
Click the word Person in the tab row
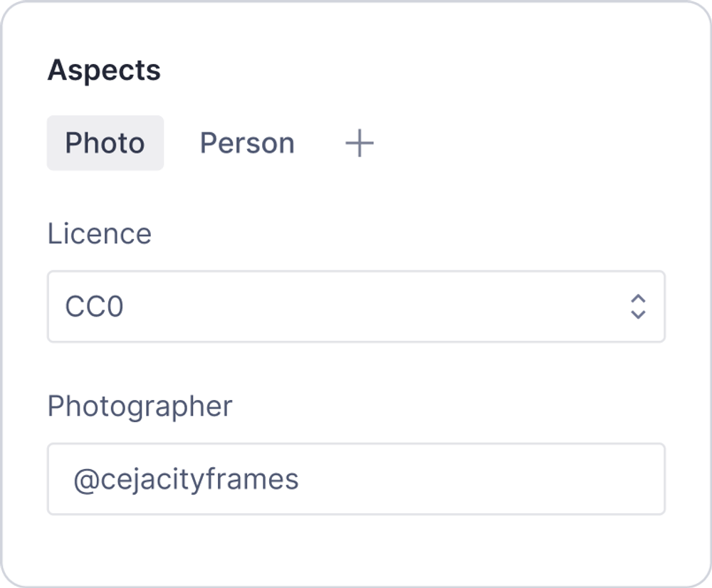[247, 143]
